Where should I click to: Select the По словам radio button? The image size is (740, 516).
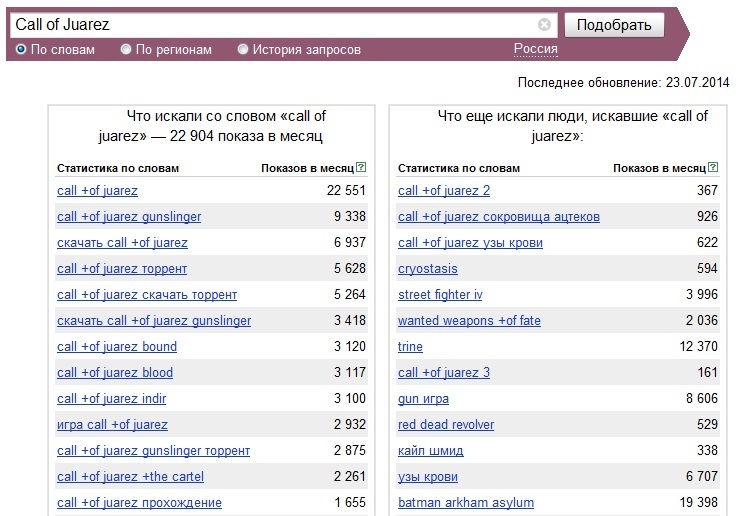point(21,49)
